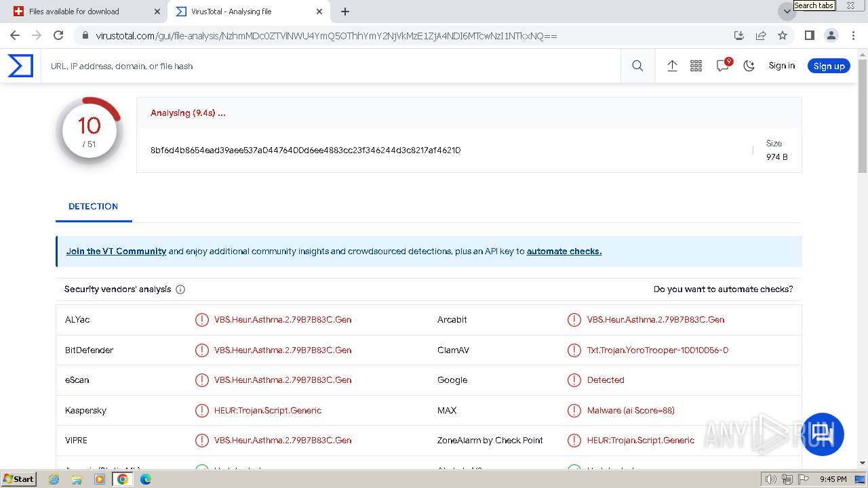Click the 9:45 PM clock
The image size is (868, 488).
click(833, 479)
